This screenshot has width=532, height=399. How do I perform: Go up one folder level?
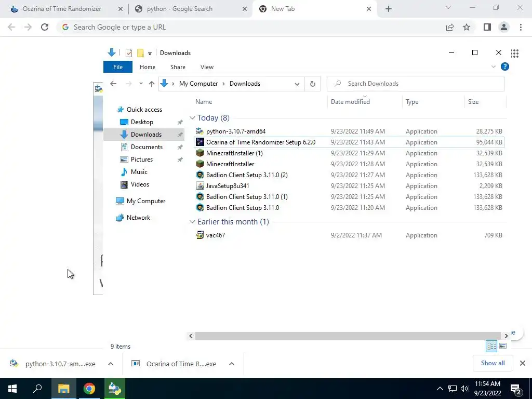(151, 84)
